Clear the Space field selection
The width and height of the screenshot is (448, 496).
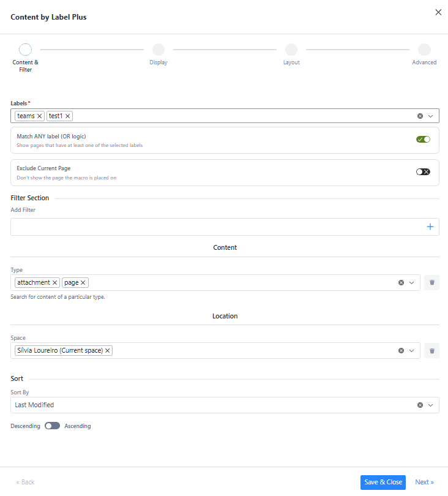(x=401, y=350)
